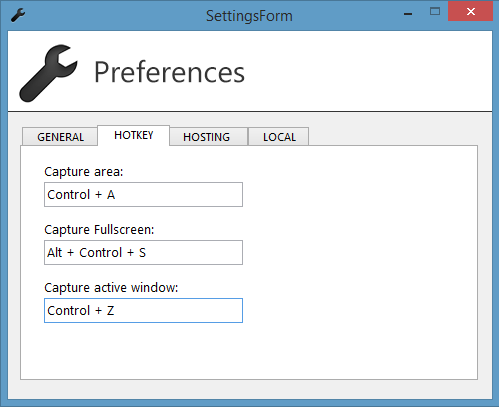Viewport: 499px width, 407px height.
Task: Click the Preferences heading text
Action: coord(169,72)
